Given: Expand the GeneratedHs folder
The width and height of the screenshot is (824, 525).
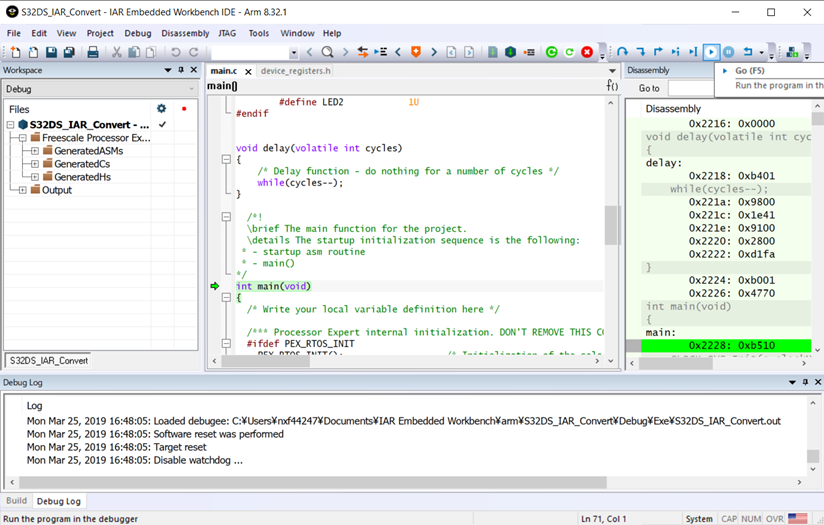Looking at the screenshot, I should pos(35,177).
